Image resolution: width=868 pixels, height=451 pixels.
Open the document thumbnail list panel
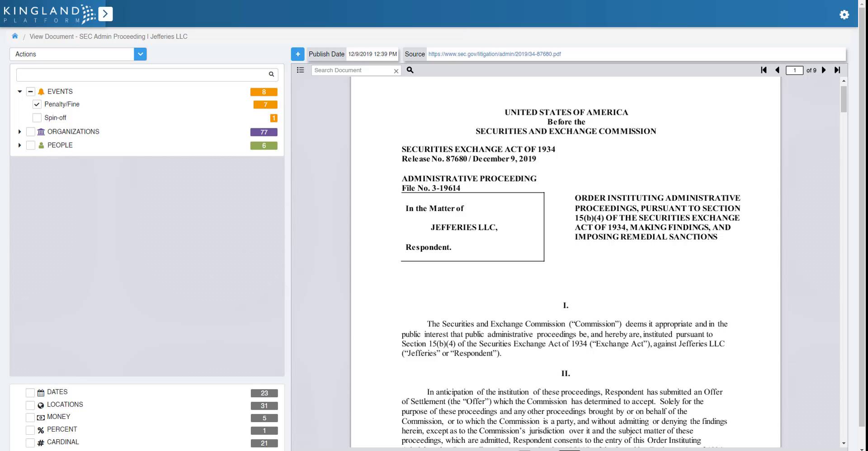coord(300,70)
